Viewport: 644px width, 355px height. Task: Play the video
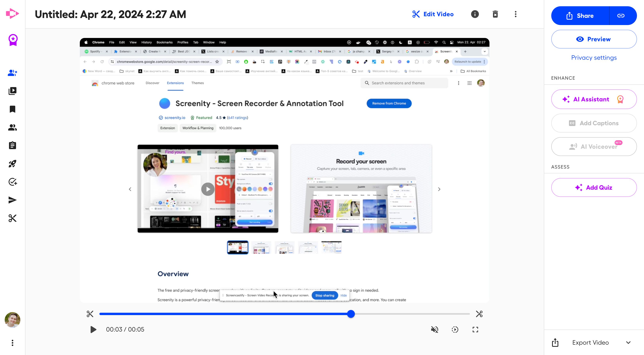pos(93,330)
